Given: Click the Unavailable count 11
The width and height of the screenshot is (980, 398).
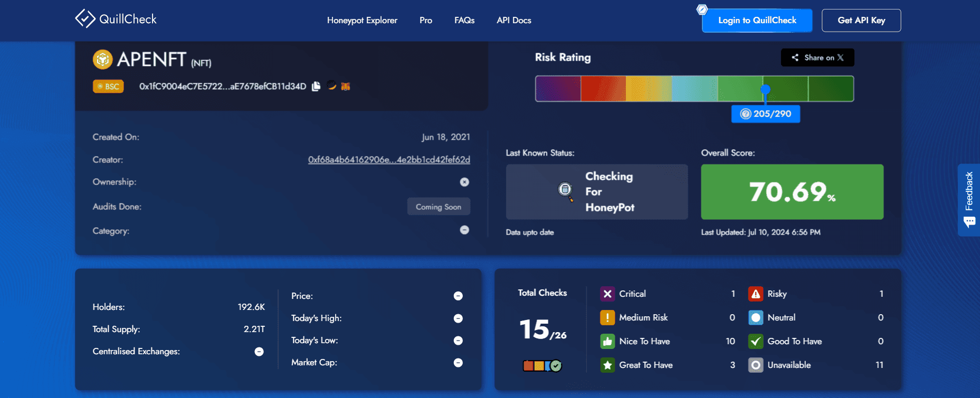Looking at the screenshot, I should (879, 365).
